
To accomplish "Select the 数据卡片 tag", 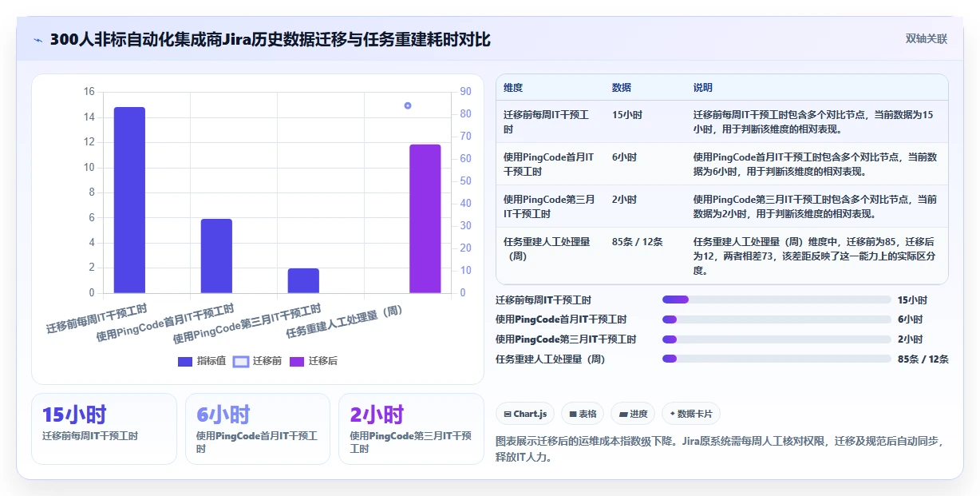I will [x=691, y=414].
